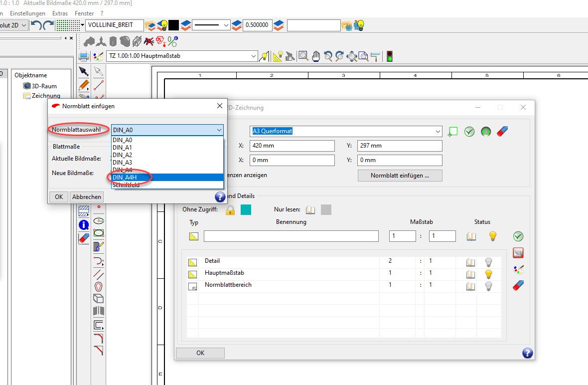Screen dimensions: 588x385
Task: Click the green frame icon beside A3 Querformat
Action: 453,132
